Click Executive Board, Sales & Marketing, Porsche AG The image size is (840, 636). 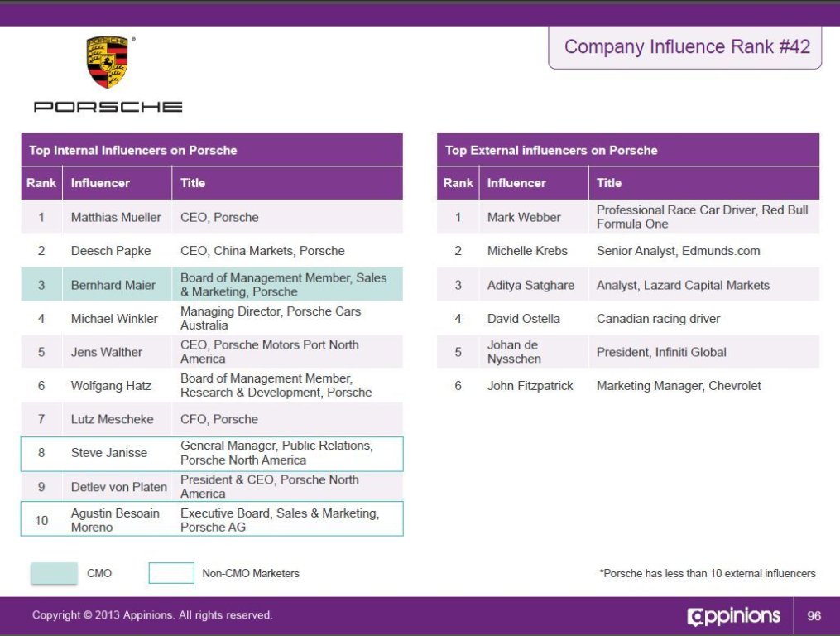tap(287, 520)
